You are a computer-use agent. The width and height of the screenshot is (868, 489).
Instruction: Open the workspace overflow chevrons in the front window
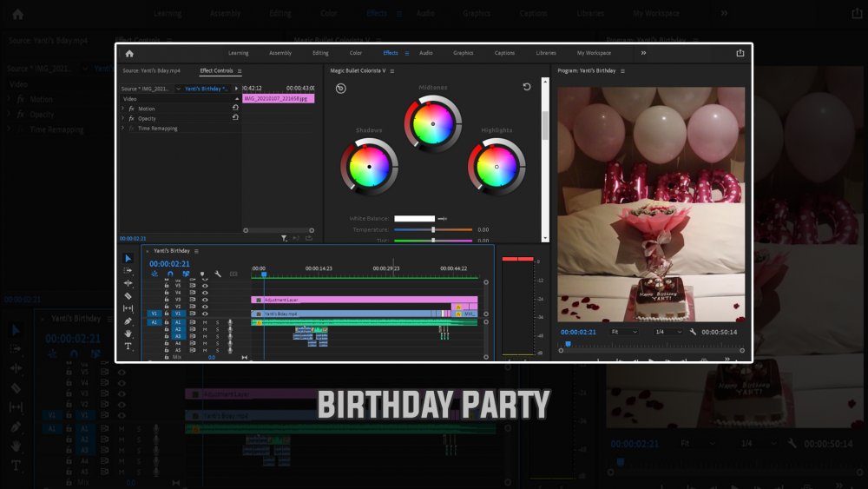(643, 53)
